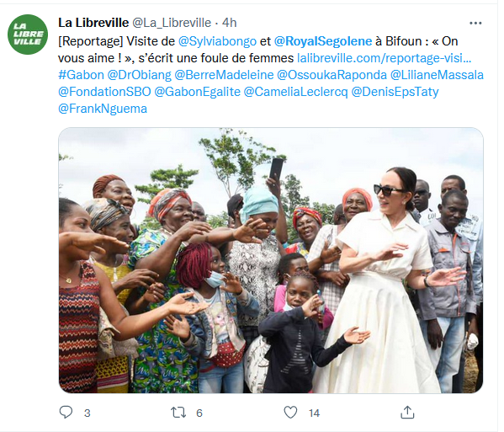Open the @FrankNguema mention

(103, 109)
